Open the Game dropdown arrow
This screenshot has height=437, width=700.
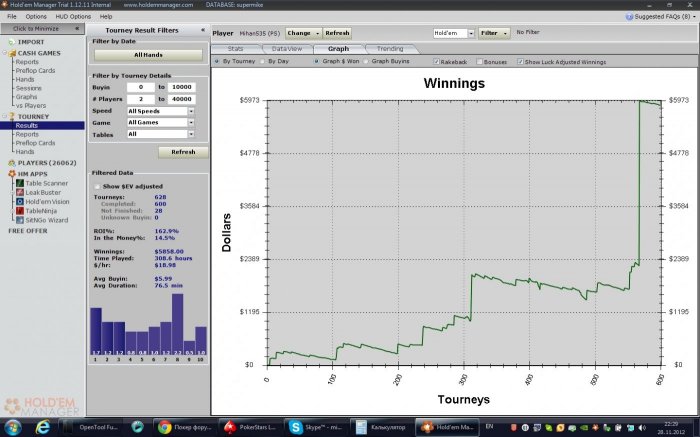[191, 122]
